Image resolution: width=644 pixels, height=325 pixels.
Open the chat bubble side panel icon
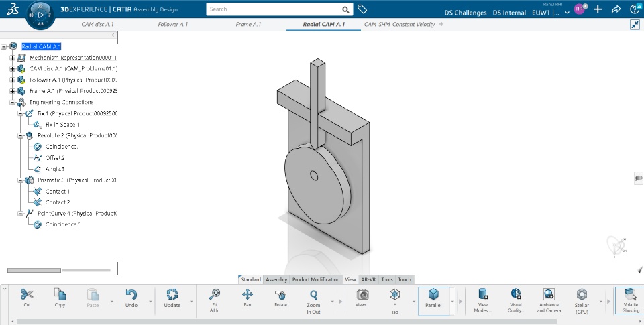639,178
